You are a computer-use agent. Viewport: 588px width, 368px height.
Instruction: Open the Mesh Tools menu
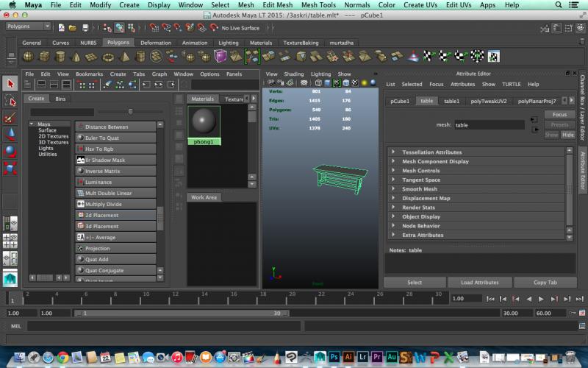click(x=318, y=5)
